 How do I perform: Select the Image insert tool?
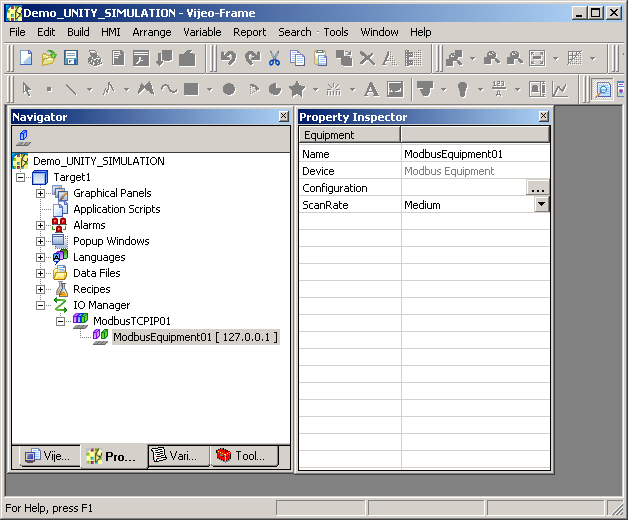395,89
